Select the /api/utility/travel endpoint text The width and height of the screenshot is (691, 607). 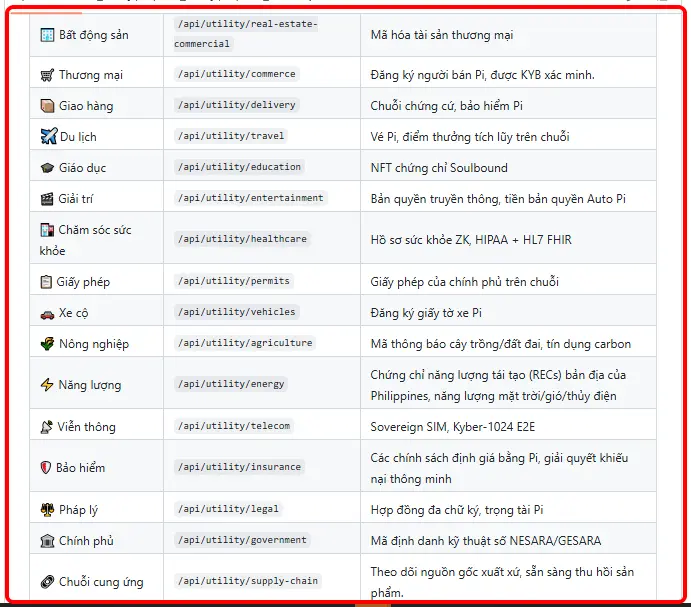tap(231, 136)
